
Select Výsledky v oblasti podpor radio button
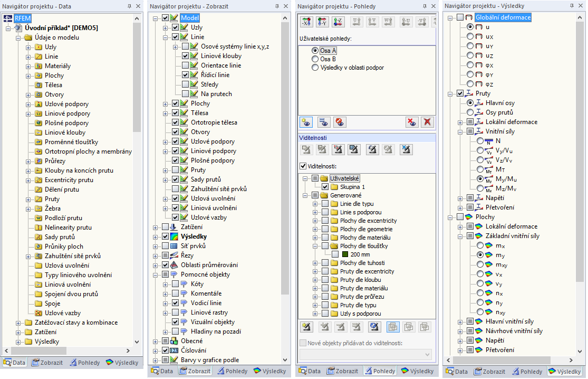(315, 68)
